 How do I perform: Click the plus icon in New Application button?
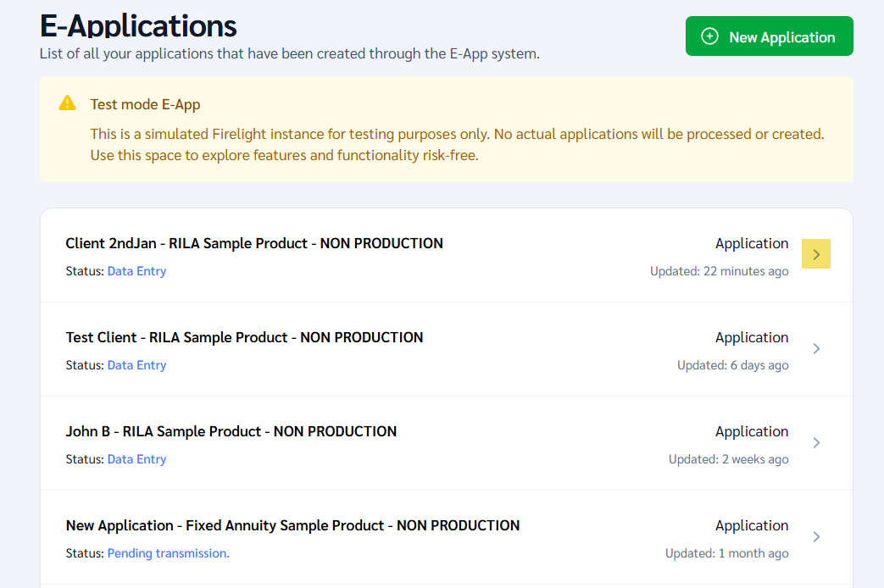(x=710, y=36)
